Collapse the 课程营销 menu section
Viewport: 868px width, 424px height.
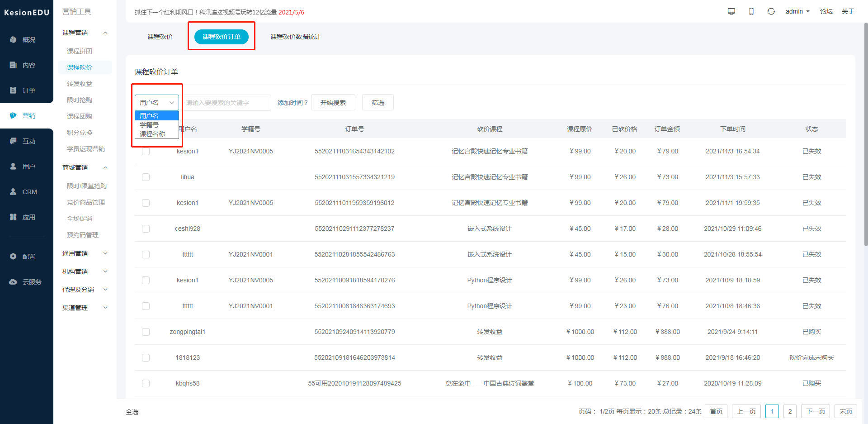[x=85, y=33]
